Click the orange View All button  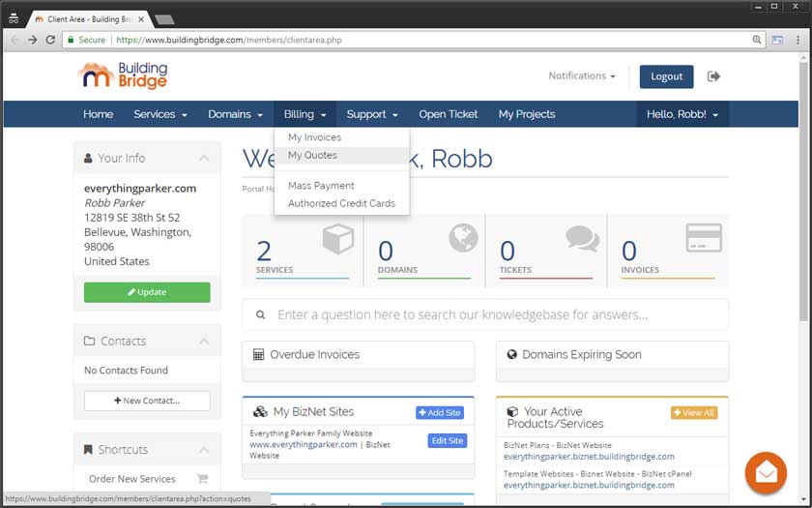coord(694,412)
